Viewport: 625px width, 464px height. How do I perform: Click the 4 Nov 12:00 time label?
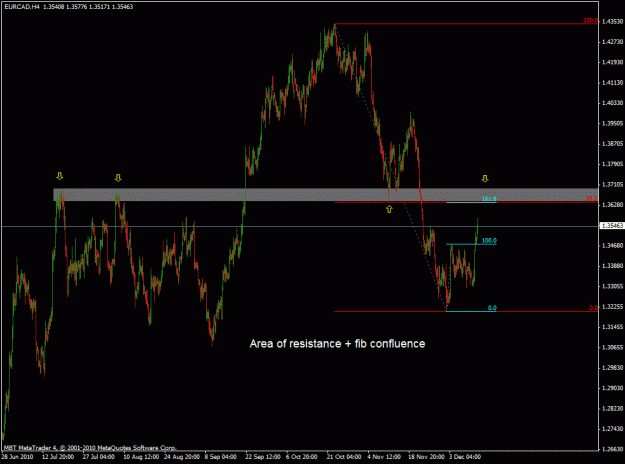click(384, 457)
